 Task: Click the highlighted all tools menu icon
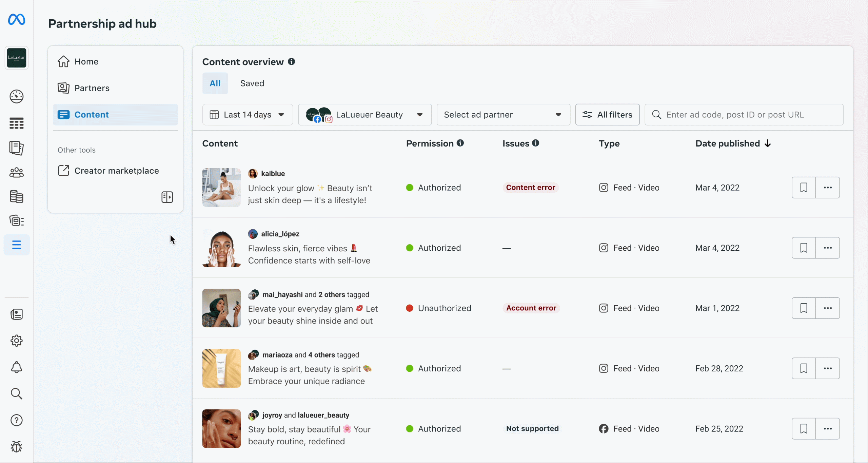[16, 245]
